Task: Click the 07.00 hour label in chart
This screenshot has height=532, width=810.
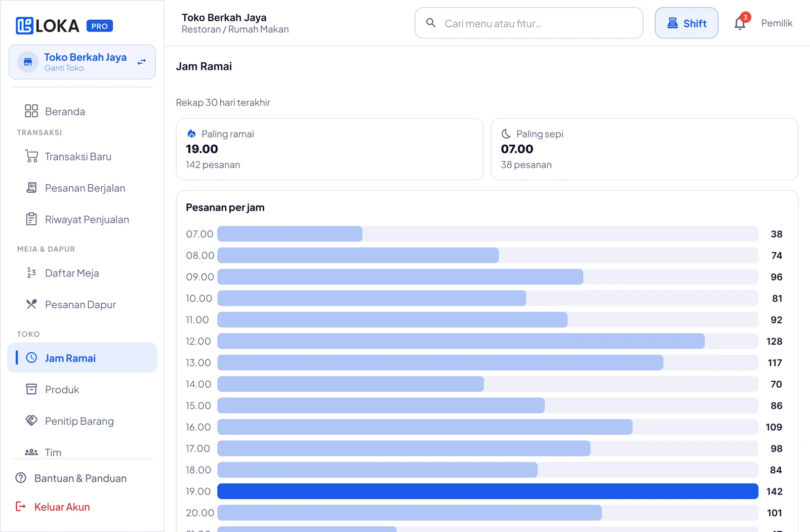Action: pyautogui.click(x=199, y=234)
